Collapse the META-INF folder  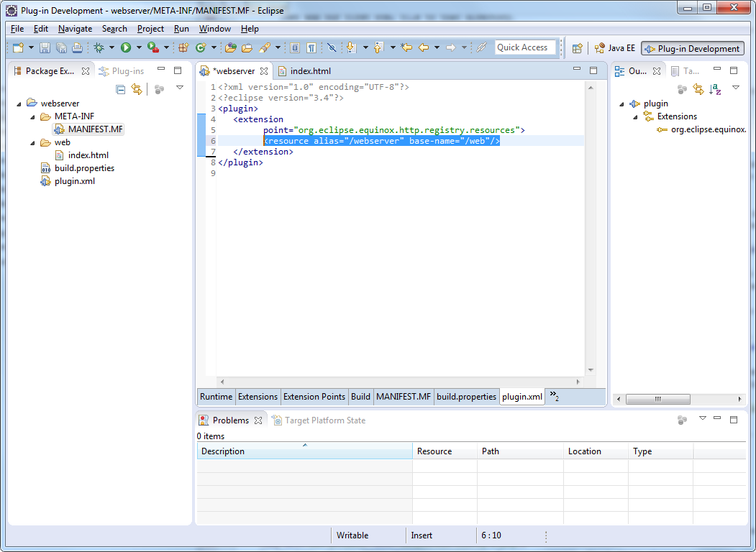(33, 116)
